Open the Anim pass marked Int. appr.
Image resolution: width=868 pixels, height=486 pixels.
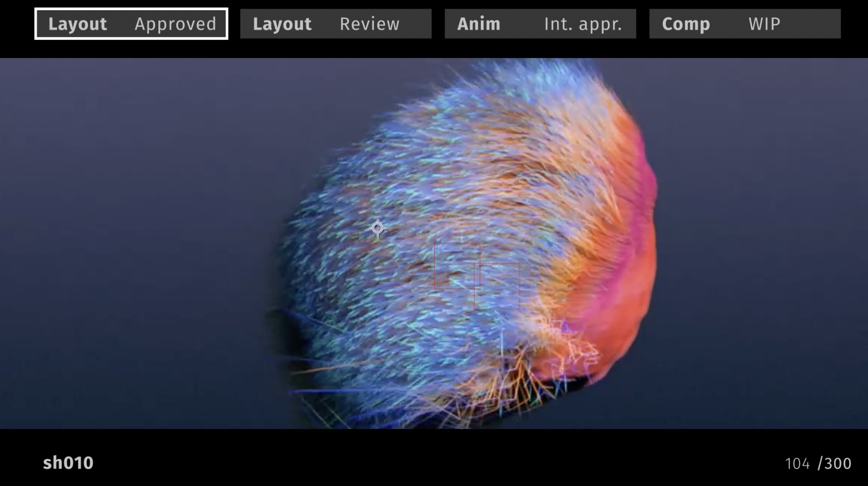pos(540,23)
